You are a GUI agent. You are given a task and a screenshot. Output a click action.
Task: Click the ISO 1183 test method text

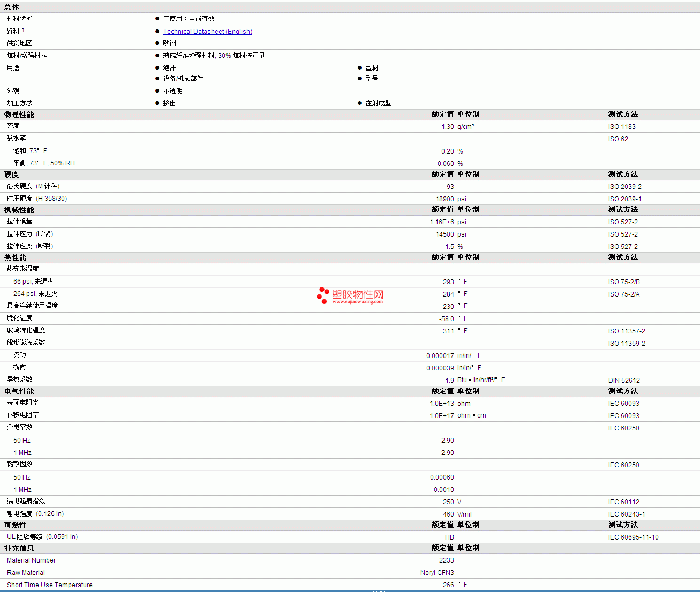tap(621, 127)
